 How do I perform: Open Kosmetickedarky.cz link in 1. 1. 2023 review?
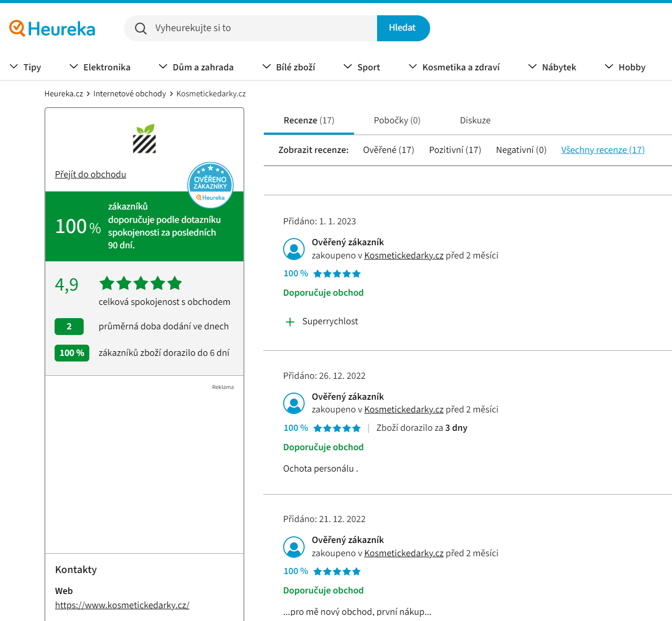click(x=404, y=255)
